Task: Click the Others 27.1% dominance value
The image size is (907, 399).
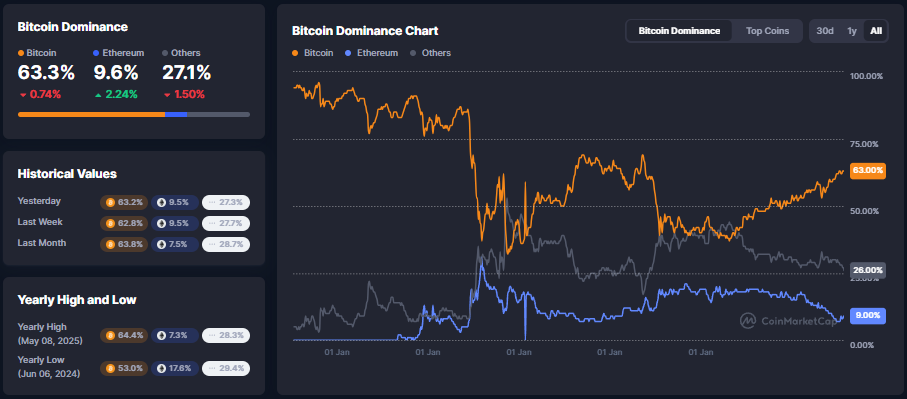Action: point(186,73)
